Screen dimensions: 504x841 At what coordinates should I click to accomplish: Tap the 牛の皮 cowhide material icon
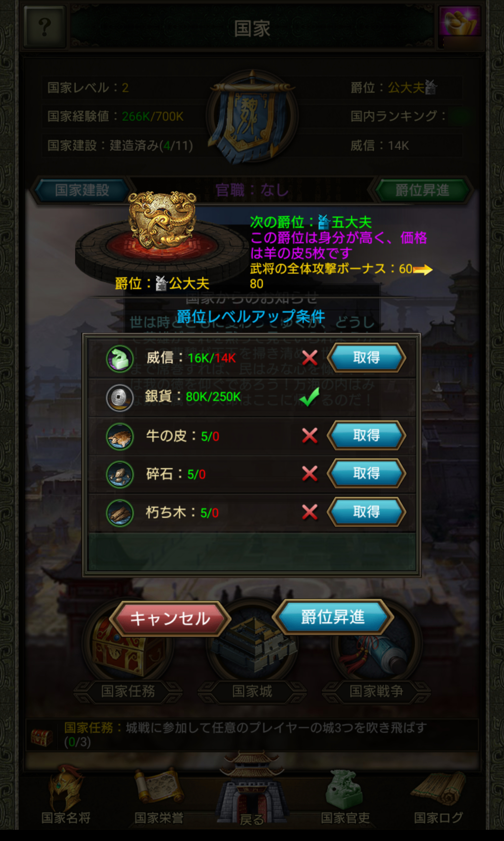(x=119, y=436)
